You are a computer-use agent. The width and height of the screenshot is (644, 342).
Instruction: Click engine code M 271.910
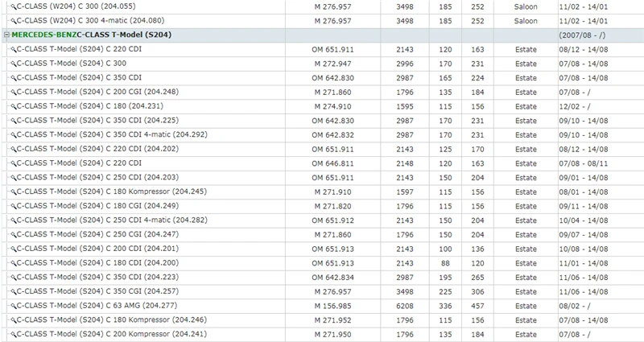coord(332,192)
